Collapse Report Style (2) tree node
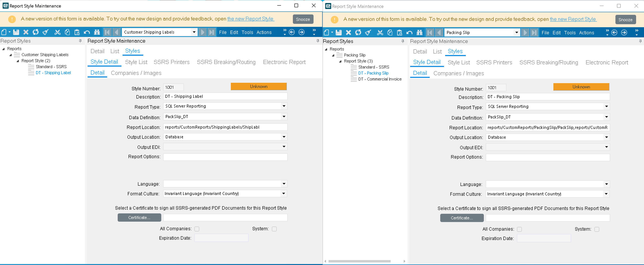This screenshot has height=265, width=644. coord(17,61)
